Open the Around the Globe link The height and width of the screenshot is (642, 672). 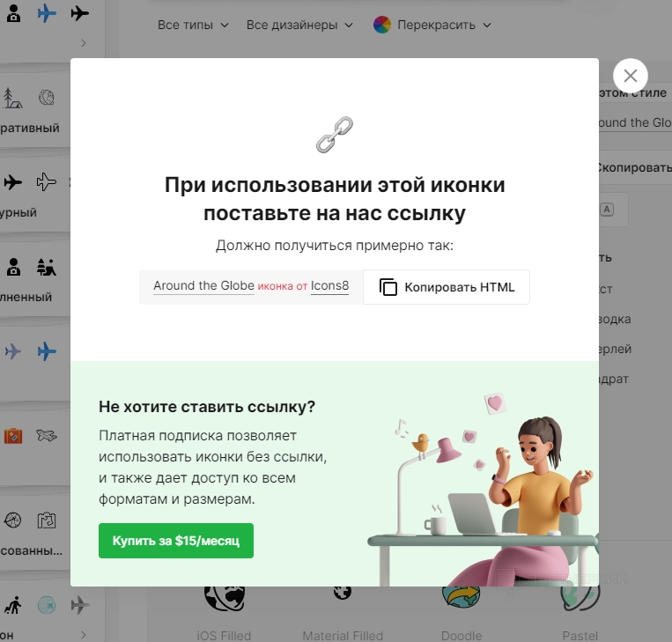[x=203, y=286]
